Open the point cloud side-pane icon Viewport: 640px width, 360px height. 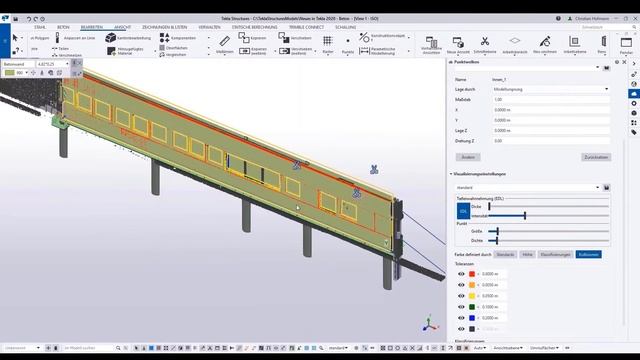(x=633, y=93)
